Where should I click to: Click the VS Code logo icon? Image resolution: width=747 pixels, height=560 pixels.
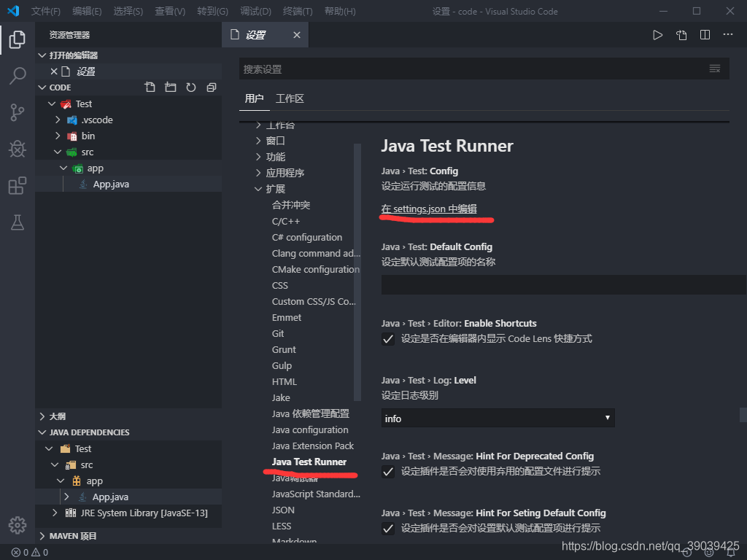click(13, 11)
